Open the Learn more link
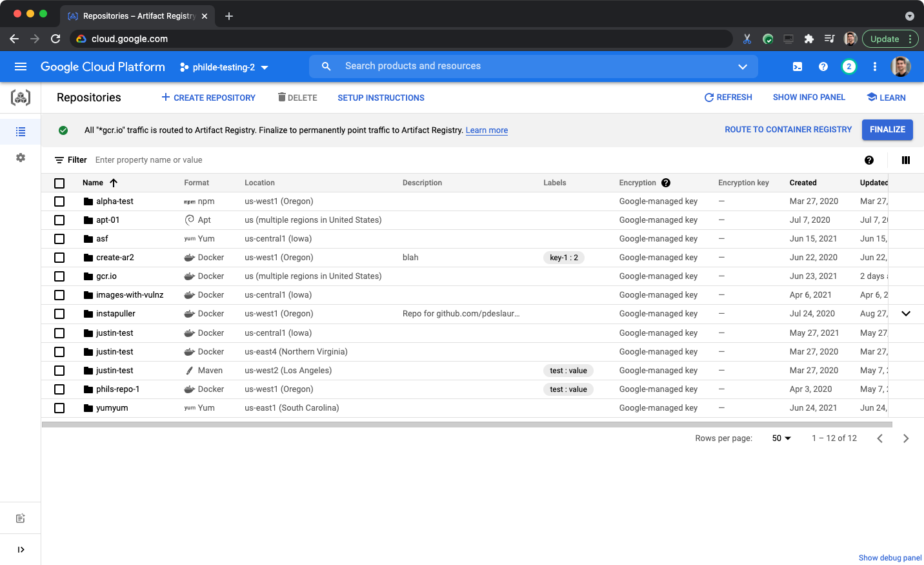Screen dimensions: 924x565 pyautogui.click(x=487, y=130)
